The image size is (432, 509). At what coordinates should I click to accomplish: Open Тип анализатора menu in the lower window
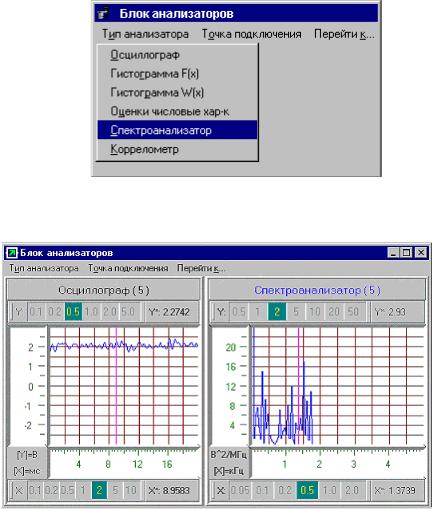(44, 268)
